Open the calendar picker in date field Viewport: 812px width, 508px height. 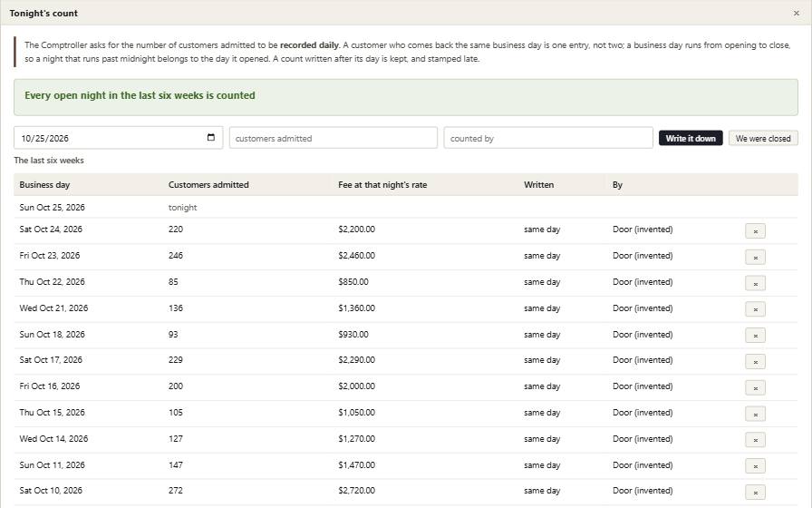pos(211,137)
